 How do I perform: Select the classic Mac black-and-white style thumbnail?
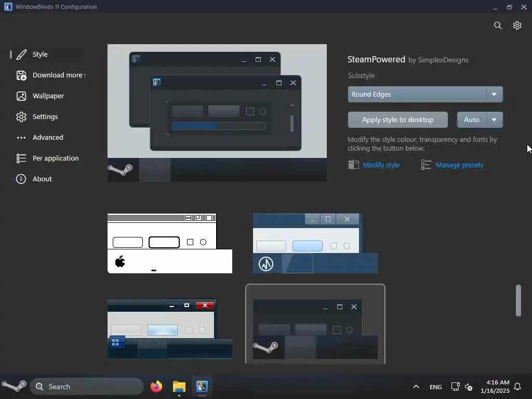tap(170, 243)
